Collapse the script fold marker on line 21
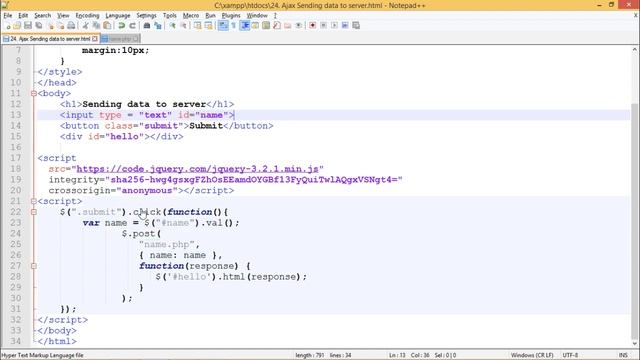This screenshot has width=640, height=360. [x=34, y=201]
